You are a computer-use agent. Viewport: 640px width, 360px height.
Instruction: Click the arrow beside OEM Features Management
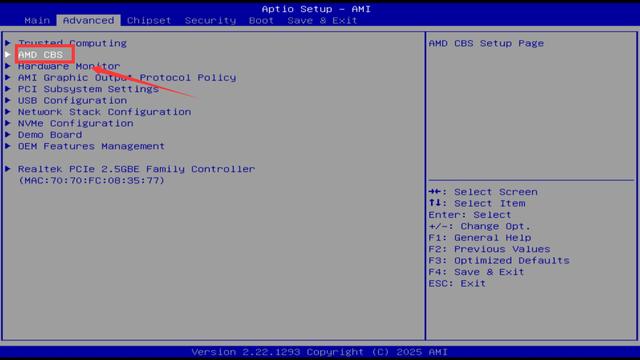[8, 146]
